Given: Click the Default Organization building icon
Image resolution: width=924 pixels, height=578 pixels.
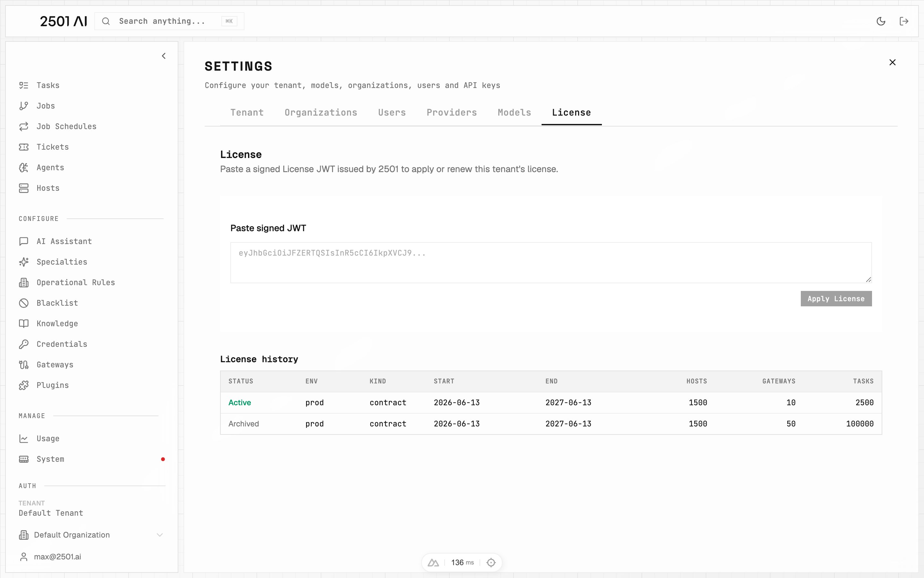Looking at the screenshot, I should (x=24, y=535).
